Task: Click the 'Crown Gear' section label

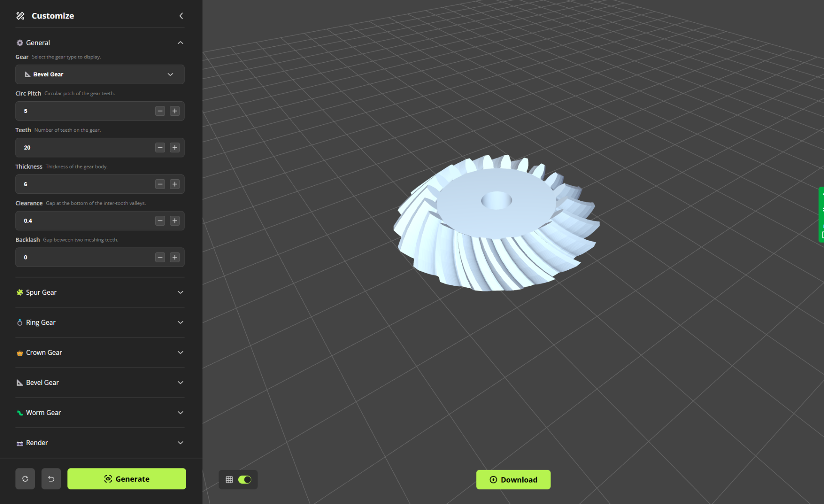Action: [44, 353]
